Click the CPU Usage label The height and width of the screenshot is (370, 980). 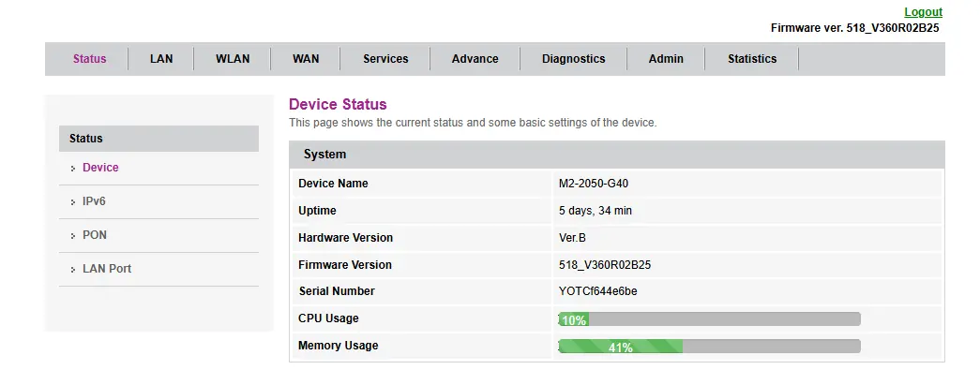(329, 318)
